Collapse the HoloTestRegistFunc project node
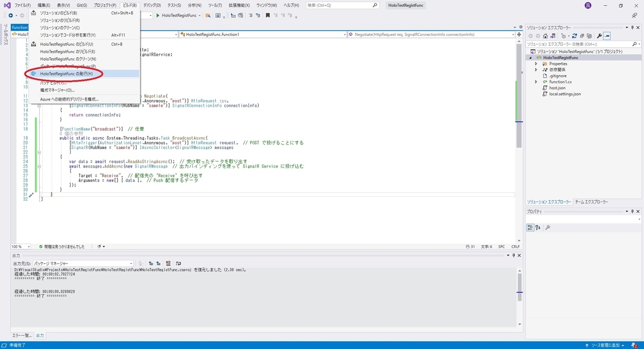 pyautogui.click(x=531, y=57)
